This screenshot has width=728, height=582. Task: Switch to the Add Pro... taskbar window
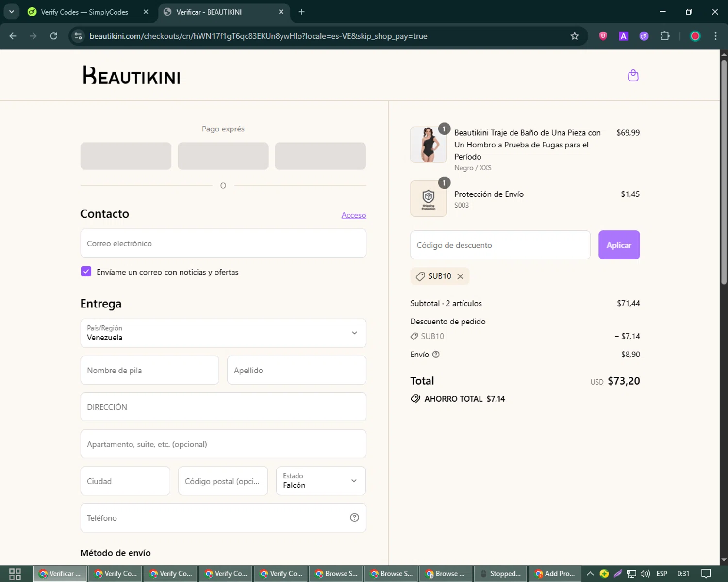click(x=555, y=574)
